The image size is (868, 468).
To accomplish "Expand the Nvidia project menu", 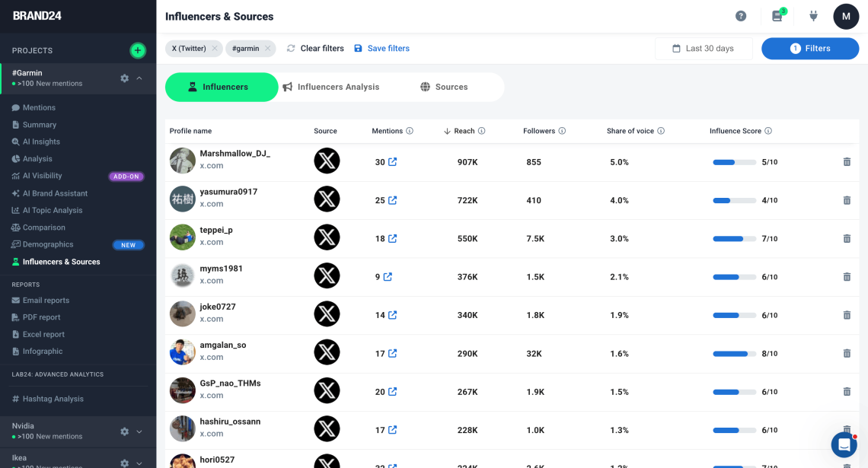I will 139,431.
